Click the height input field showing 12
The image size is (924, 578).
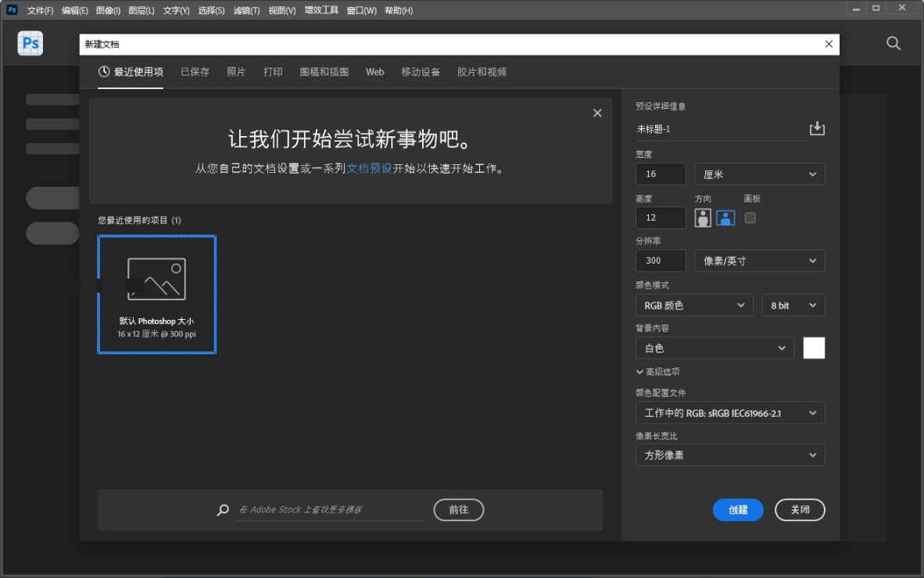661,217
